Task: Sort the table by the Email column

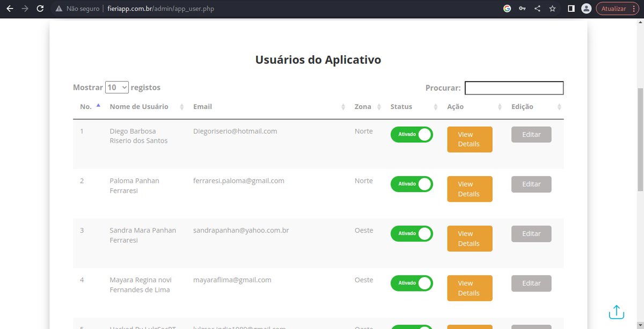Action: [x=268, y=107]
